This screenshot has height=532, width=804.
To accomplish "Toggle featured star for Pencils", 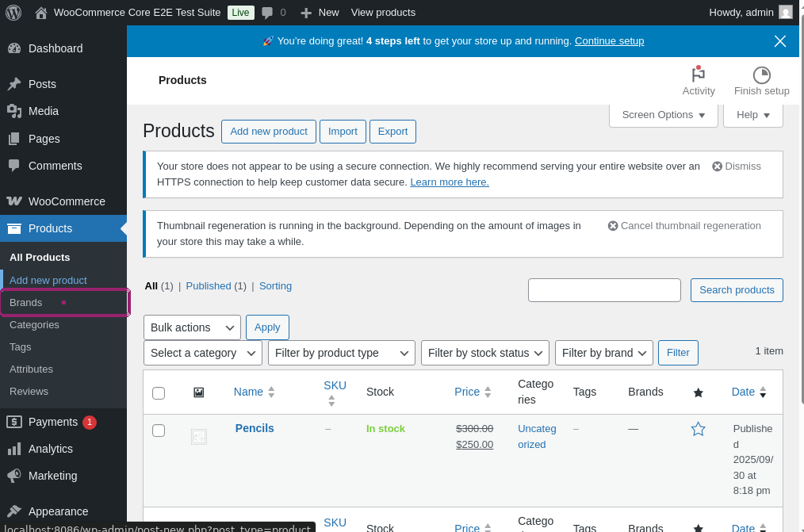I will point(698,429).
